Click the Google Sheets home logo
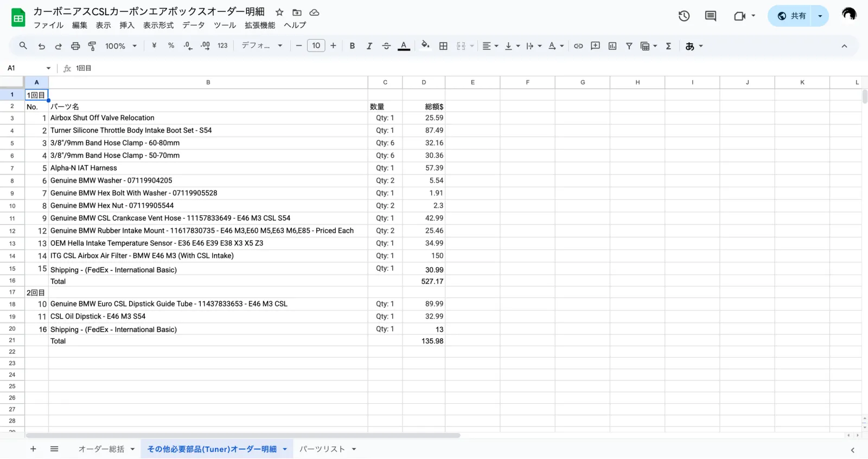The height and width of the screenshot is (459, 868). 18,18
